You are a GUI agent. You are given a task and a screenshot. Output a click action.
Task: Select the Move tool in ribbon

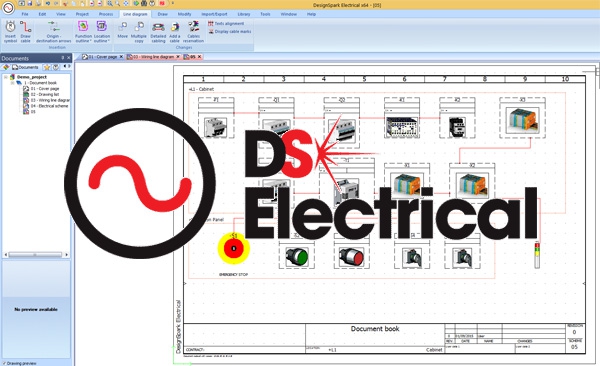coord(122,30)
